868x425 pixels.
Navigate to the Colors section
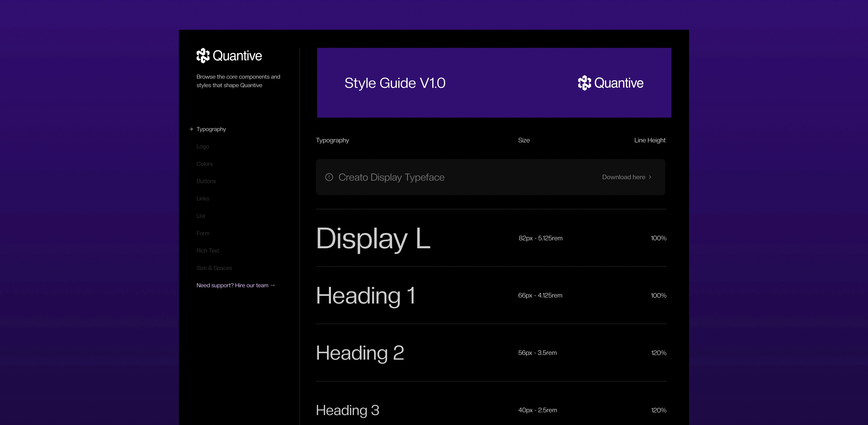205,164
